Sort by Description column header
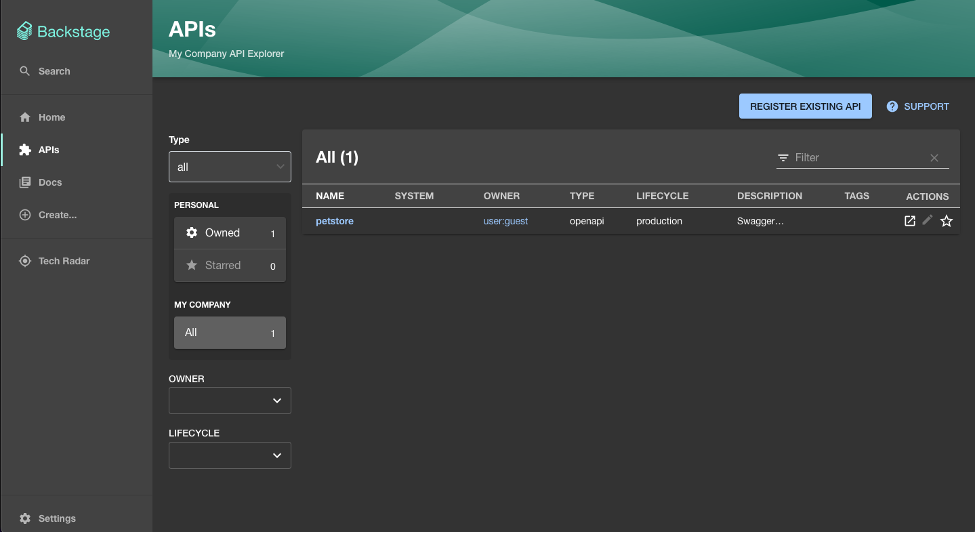The image size is (977, 533). coord(770,196)
